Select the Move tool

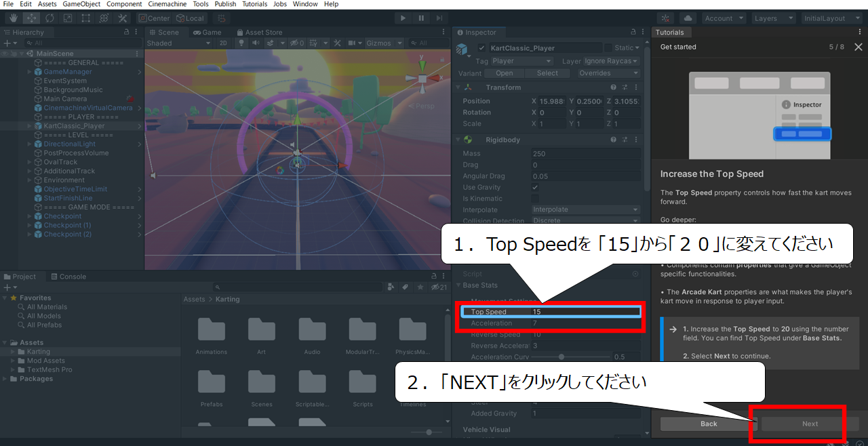31,18
